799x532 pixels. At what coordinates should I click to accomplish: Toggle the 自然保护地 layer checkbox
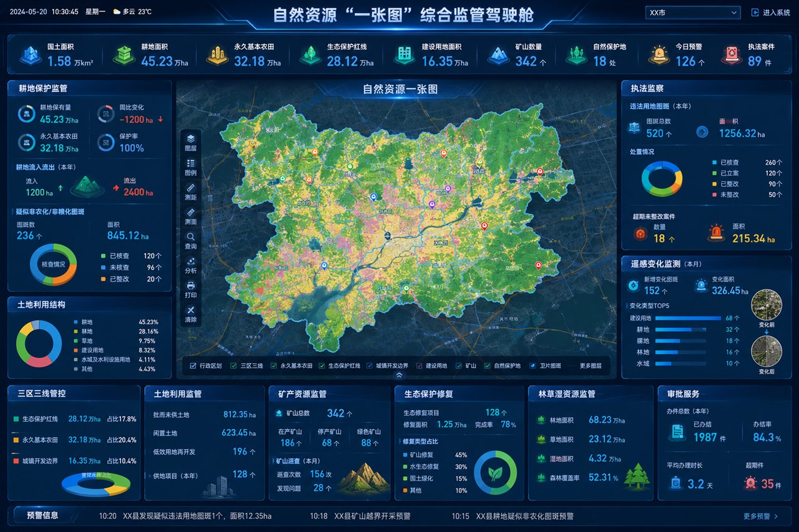488,365
